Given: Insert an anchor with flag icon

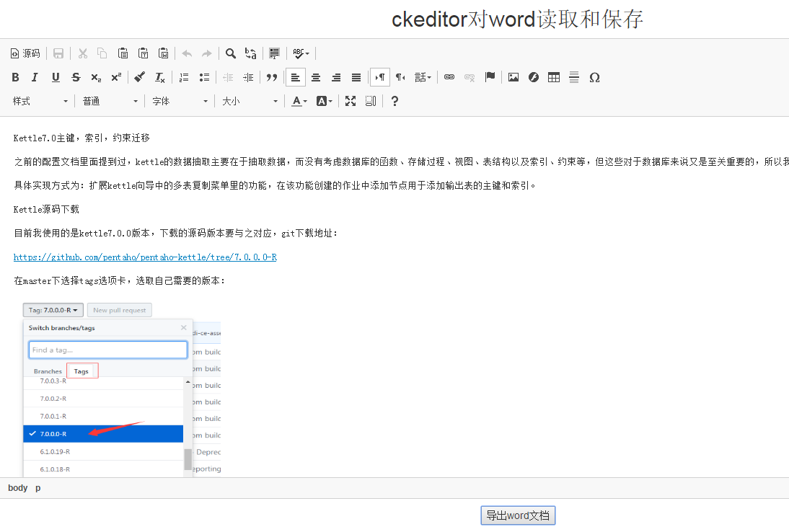Looking at the screenshot, I should pos(490,77).
